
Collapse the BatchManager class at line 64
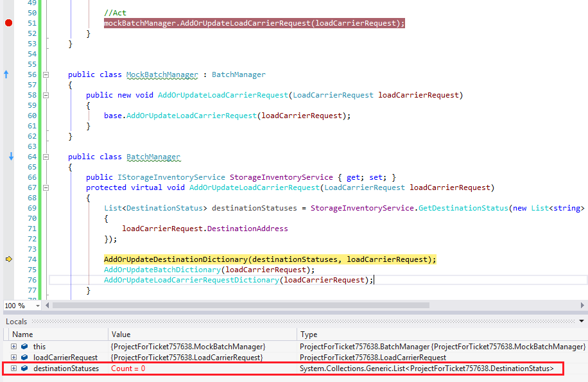[46, 157]
